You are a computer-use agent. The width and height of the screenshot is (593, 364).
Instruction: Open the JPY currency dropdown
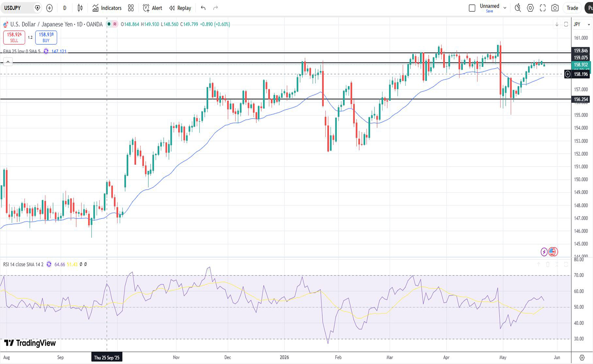click(x=582, y=24)
